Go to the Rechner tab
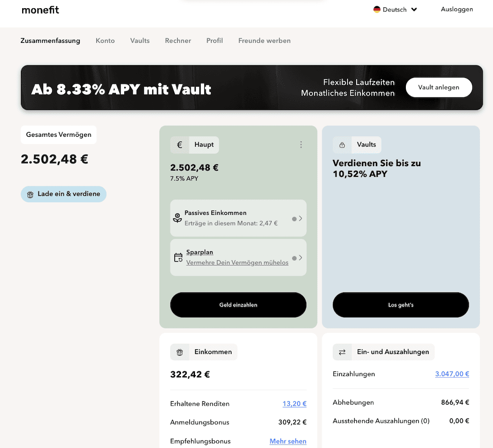 coord(178,40)
